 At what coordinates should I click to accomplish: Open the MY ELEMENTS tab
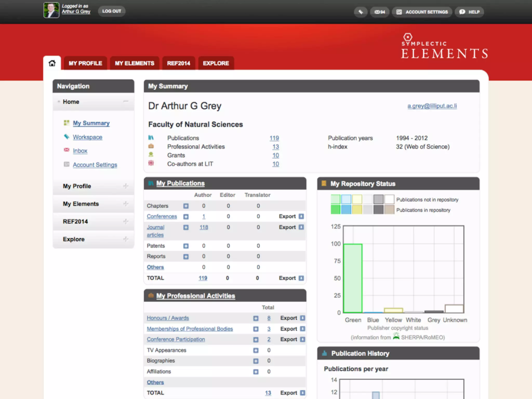pyautogui.click(x=135, y=63)
